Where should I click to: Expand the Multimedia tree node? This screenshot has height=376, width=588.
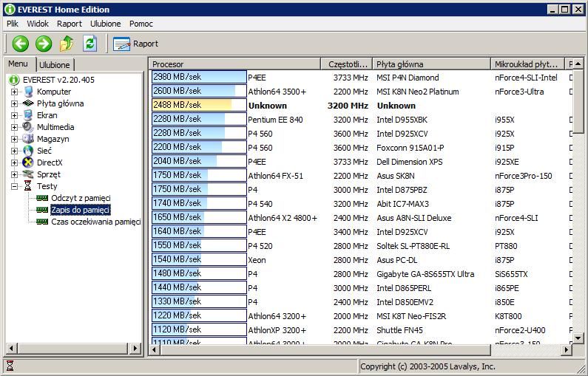(14, 127)
